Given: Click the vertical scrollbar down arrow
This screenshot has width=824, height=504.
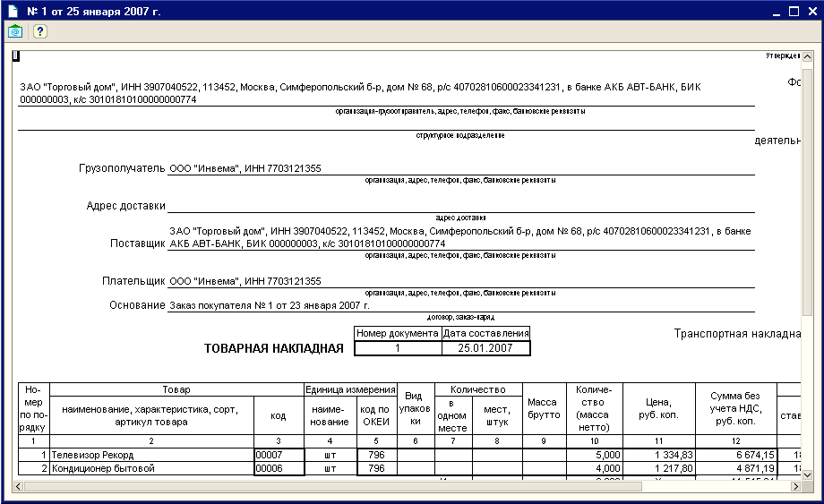Looking at the screenshot, I should coord(807,474).
